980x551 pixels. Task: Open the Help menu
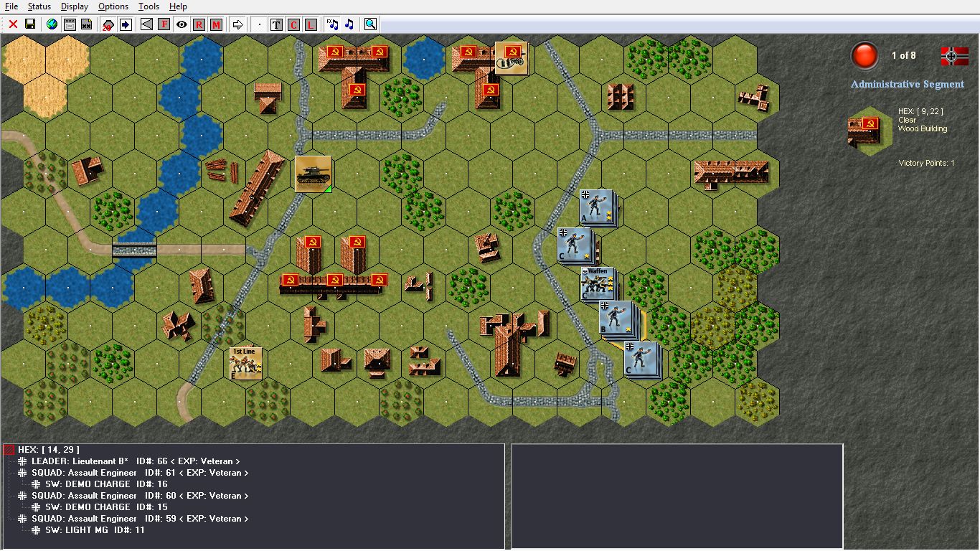pyautogui.click(x=178, y=6)
